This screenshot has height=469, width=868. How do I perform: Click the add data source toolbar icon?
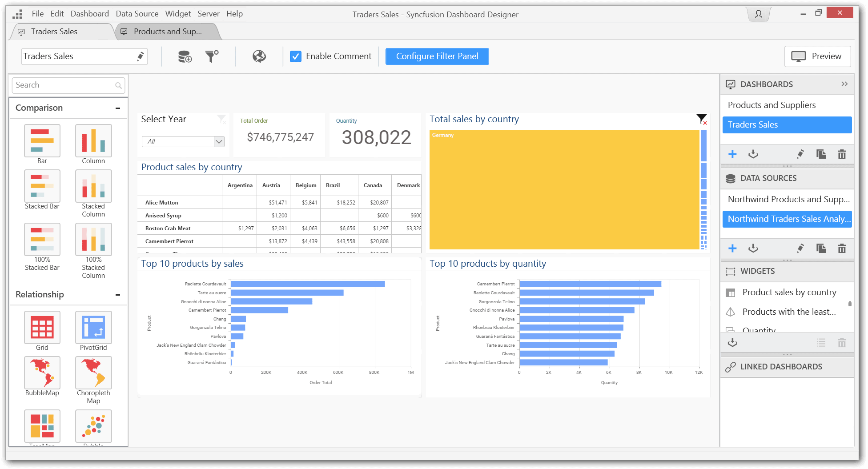185,56
